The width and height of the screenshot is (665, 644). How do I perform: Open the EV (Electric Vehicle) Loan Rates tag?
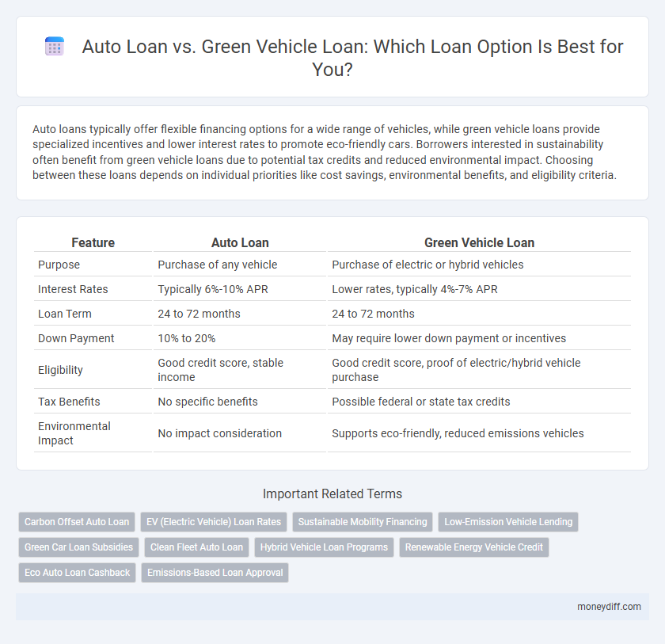(214, 522)
